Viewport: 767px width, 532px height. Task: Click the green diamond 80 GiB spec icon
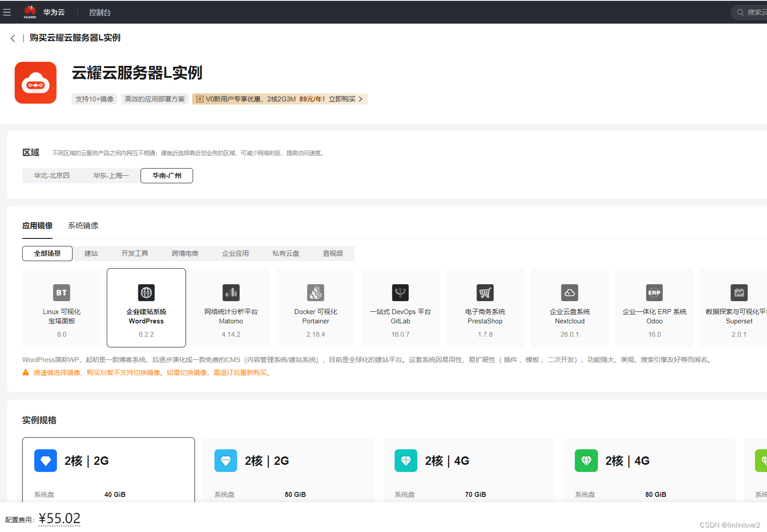point(586,461)
